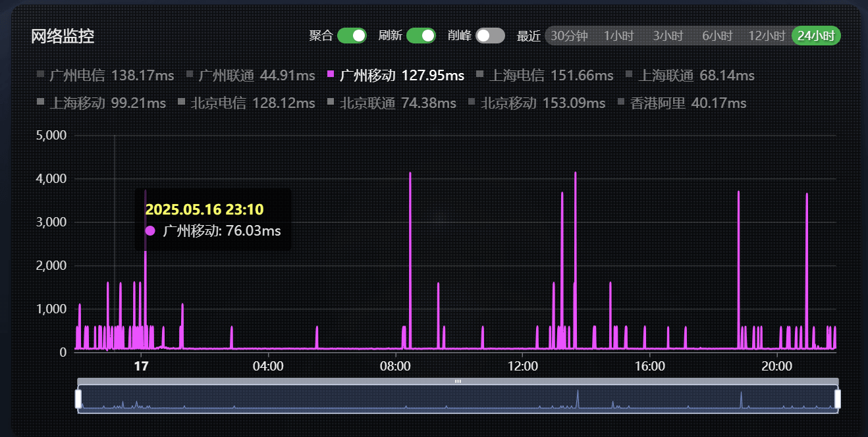
Task: Choose the 3小时 time range
Action: point(668,36)
